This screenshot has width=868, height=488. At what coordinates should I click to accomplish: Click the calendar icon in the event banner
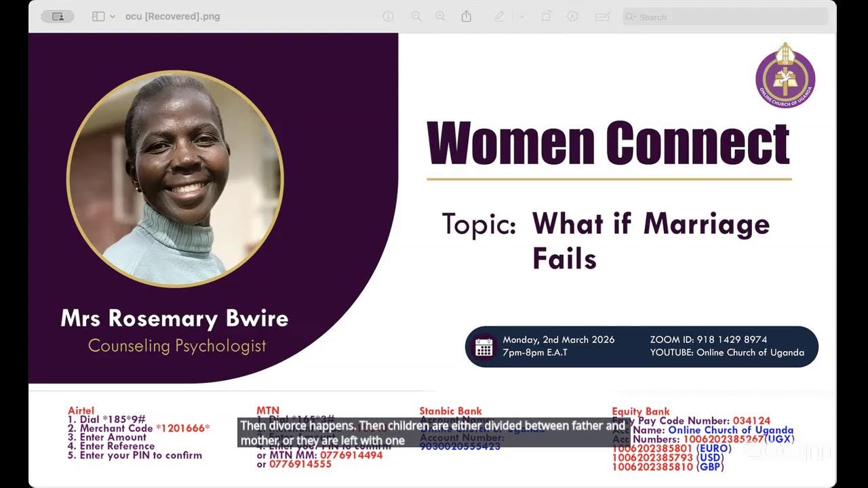(x=484, y=347)
